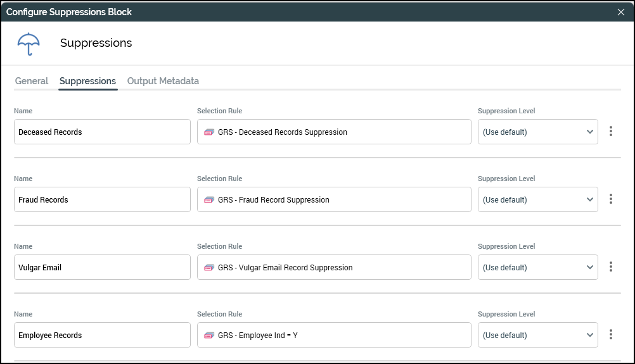The width and height of the screenshot is (635, 364).
Task: Open the more options for Employee Records row
Action: [611, 335]
